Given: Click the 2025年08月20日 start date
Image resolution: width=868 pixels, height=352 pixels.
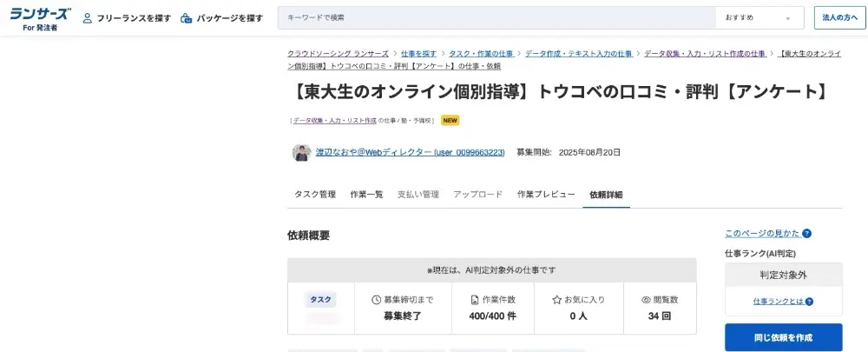Looking at the screenshot, I should click(x=589, y=152).
